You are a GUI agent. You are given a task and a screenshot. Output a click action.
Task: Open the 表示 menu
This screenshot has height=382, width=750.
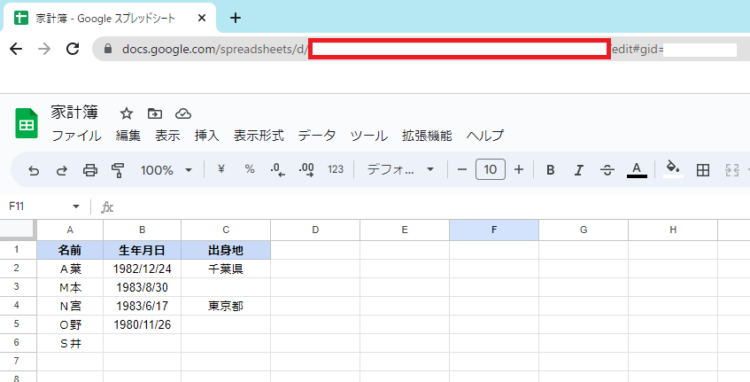coord(167,136)
